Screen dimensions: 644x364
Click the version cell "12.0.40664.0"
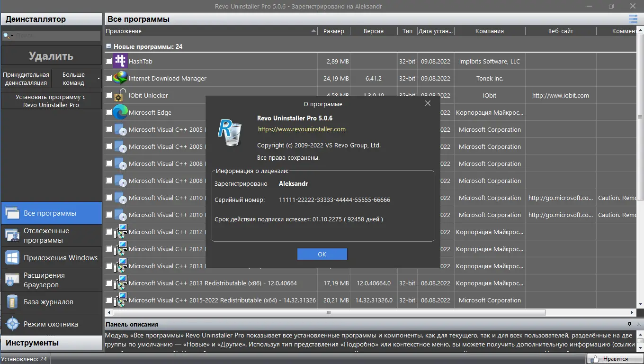[x=374, y=283]
